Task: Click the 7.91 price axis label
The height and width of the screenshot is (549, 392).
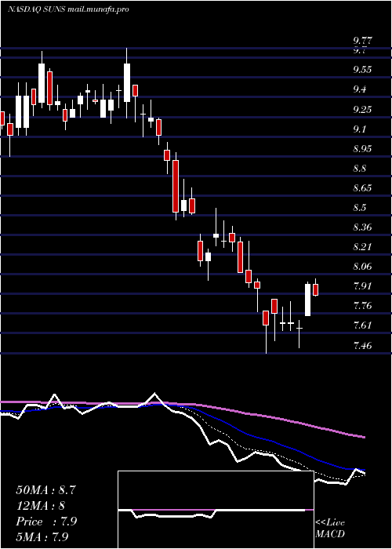Action: [362, 286]
